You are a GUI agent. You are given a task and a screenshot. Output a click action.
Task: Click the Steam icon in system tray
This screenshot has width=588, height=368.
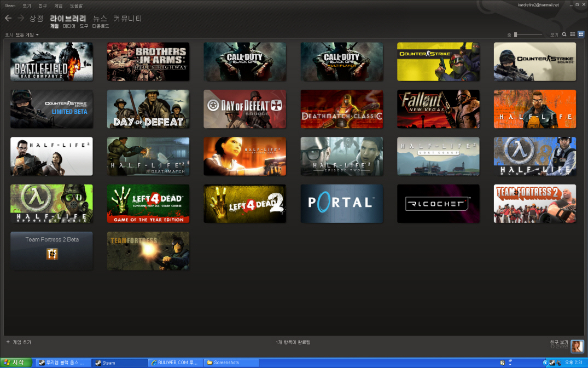point(552,363)
